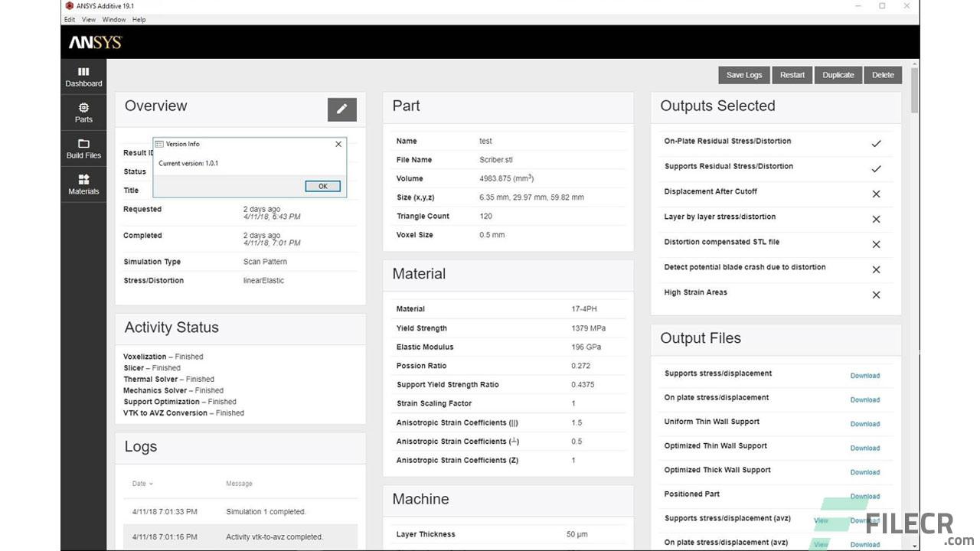Viewport: 980px width, 551px height.
Task: Click Voxel Size value '0.5 mm'
Action: 492,235
